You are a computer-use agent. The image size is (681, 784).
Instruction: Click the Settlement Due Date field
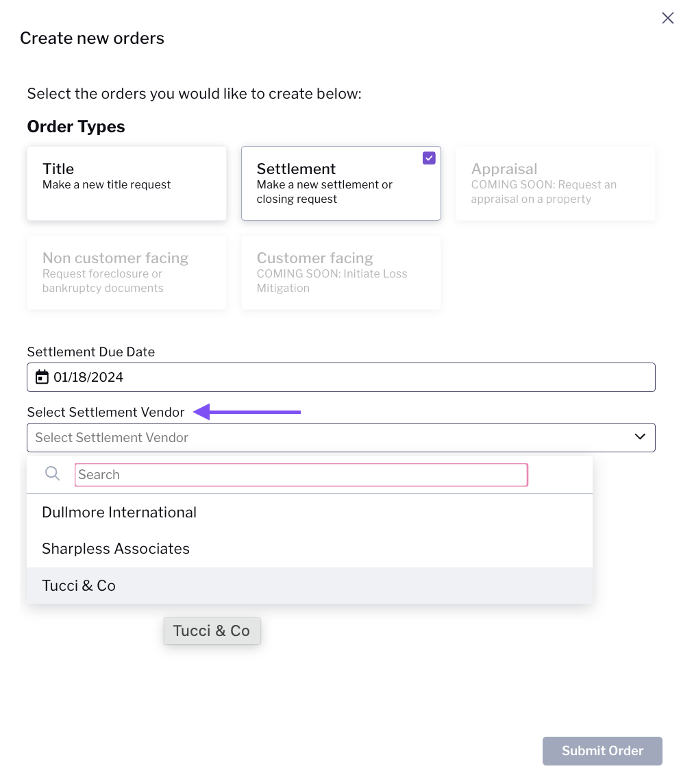[341, 377]
